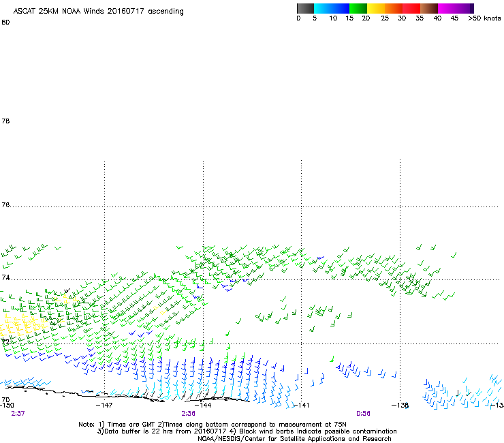The height and width of the screenshot is (443, 504).
Task: Click the 2:38 swath time label
Action: (x=189, y=414)
